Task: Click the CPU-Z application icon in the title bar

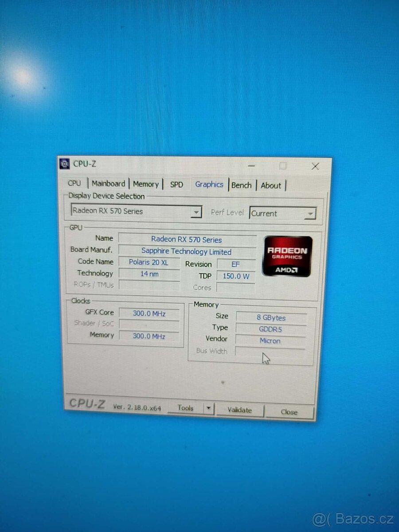Action: coord(65,164)
